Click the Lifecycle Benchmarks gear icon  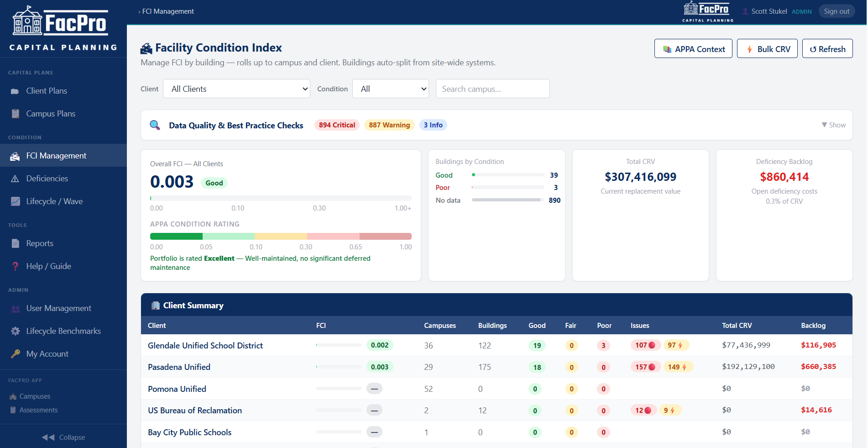[15, 331]
